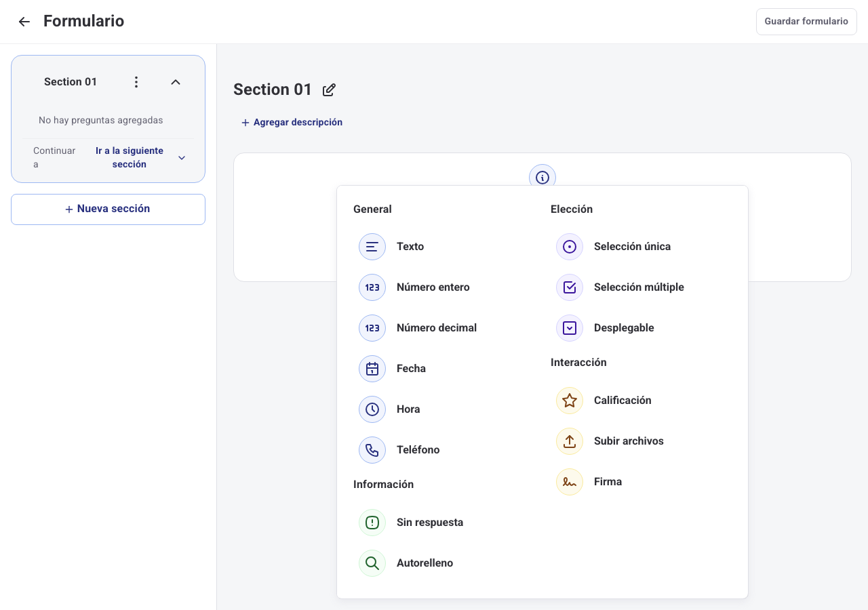Image resolution: width=868 pixels, height=610 pixels.
Task: Click the Autorelleno magnifier icon
Action: 372,563
